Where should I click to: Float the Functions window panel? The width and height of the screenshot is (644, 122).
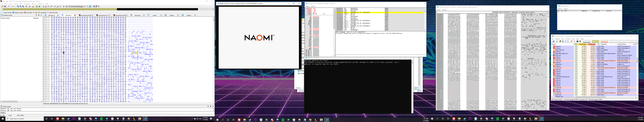39,15
